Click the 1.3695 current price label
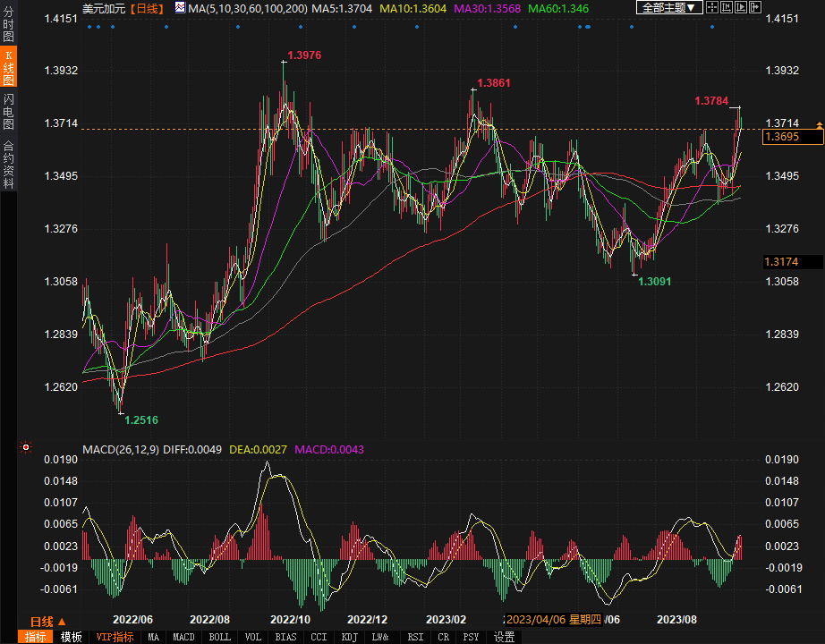Viewport: 825px width, 644px height. [x=793, y=137]
